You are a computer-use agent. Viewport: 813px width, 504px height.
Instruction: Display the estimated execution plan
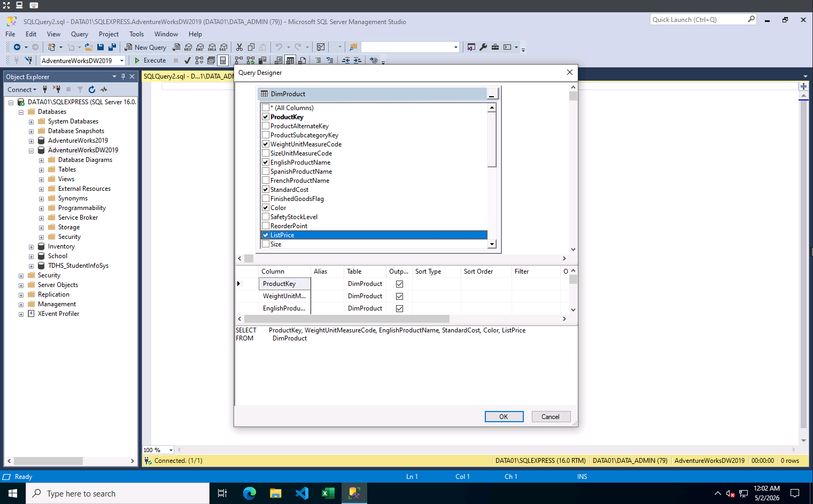[x=199, y=60]
